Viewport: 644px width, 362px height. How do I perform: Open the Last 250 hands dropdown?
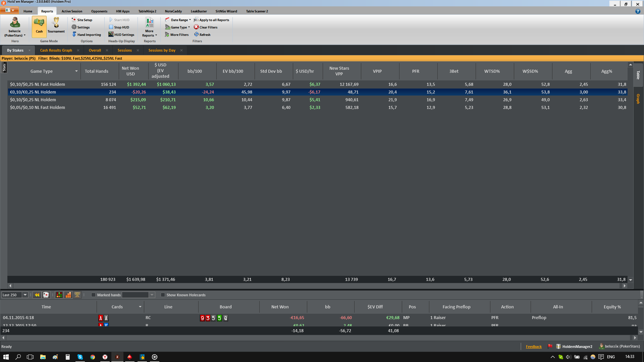[25, 295]
